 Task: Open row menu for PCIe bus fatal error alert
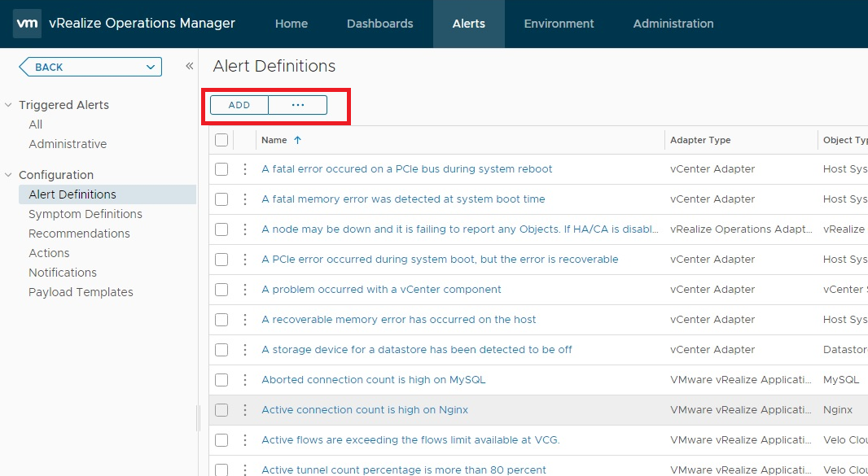point(244,169)
